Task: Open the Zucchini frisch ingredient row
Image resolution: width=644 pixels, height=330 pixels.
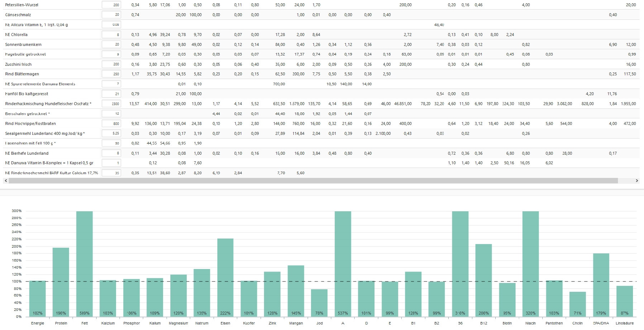Action: (x=18, y=64)
